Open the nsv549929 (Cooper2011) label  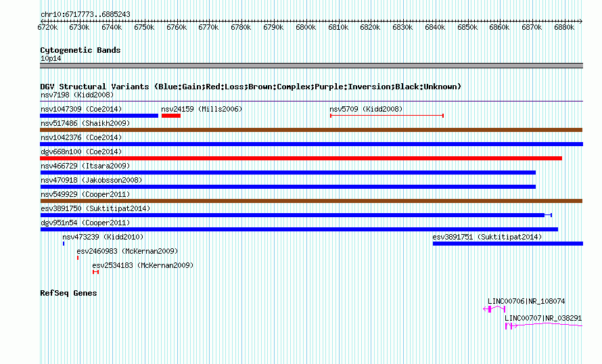(85, 194)
